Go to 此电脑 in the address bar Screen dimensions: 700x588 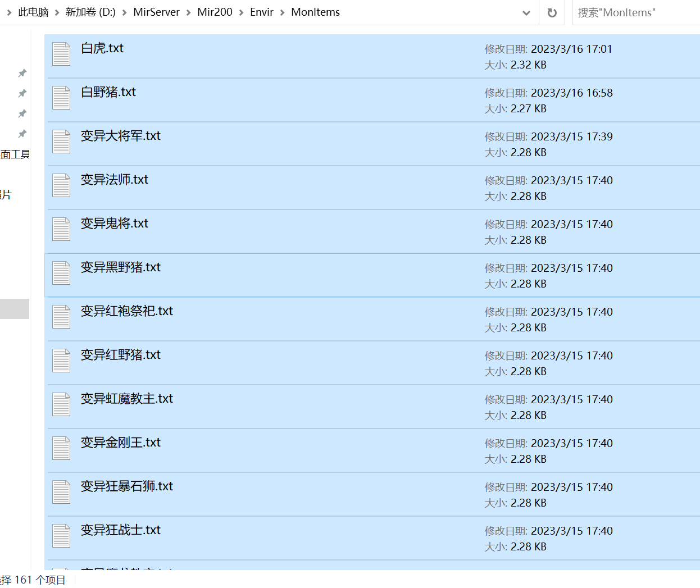(x=33, y=12)
